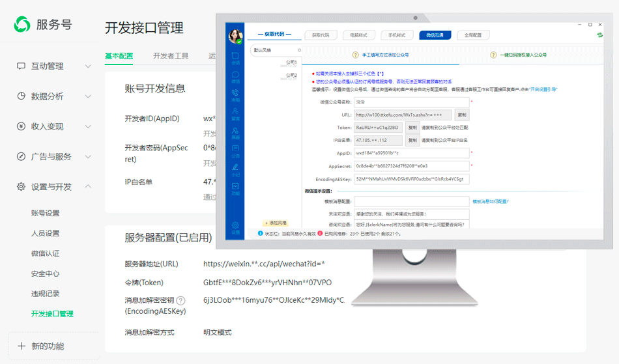Open 开发接口管理 in the sidebar
Image resolution: width=619 pixels, height=364 pixels.
tap(53, 313)
